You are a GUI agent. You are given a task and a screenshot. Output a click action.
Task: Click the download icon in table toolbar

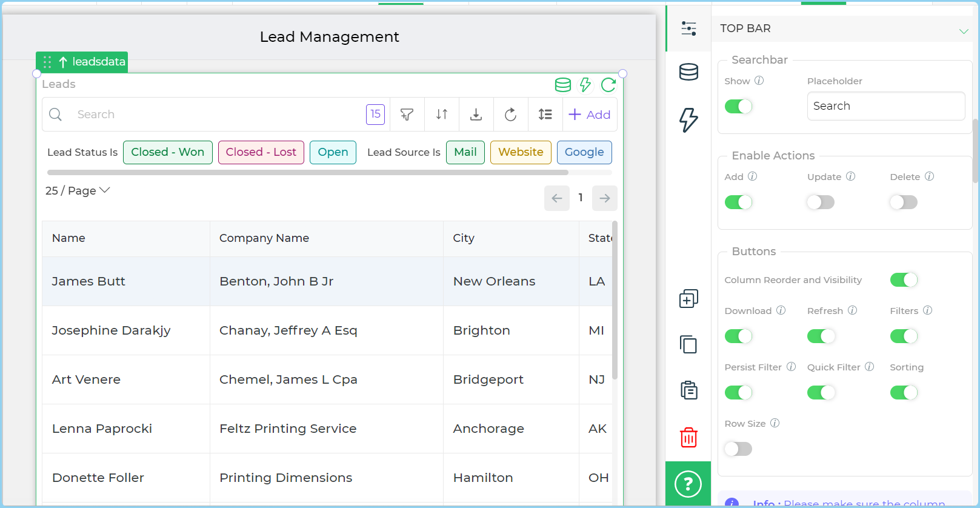tap(476, 115)
